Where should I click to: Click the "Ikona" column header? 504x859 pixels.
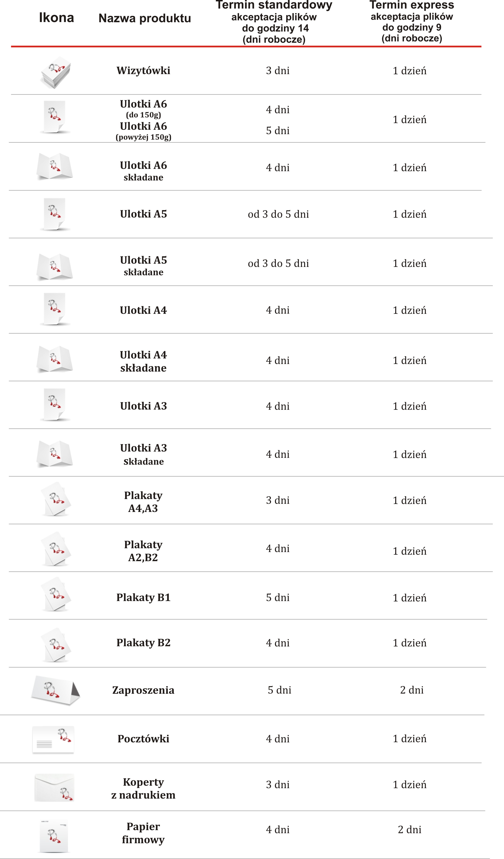[x=57, y=18]
